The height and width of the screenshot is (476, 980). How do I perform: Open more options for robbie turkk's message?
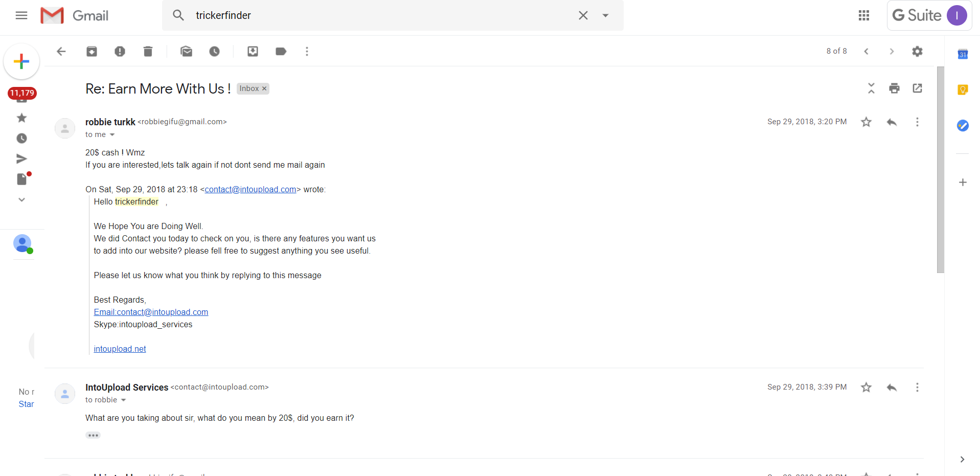coord(917,122)
